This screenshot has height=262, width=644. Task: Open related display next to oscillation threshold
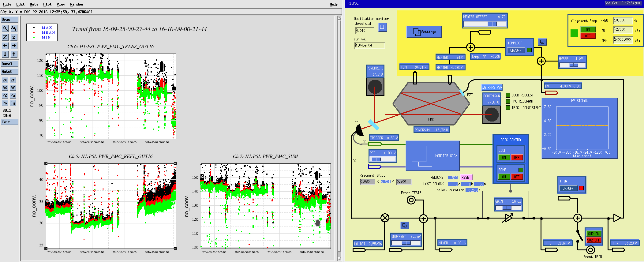pyautogui.click(x=383, y=28)
